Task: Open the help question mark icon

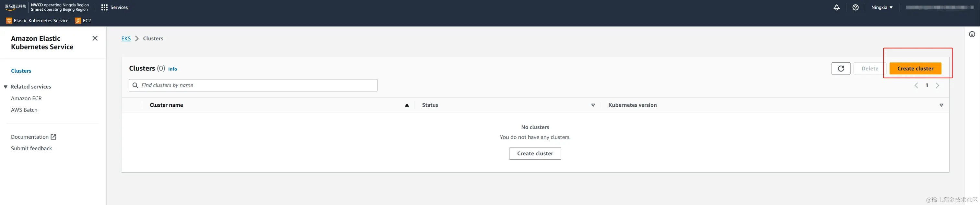Action: pos(855,7)
